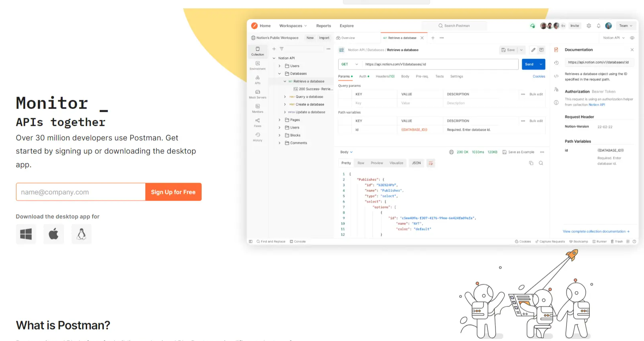The image size is (644, 341).
Task: Open View complete collection documentation link
Action: point(596,231)
